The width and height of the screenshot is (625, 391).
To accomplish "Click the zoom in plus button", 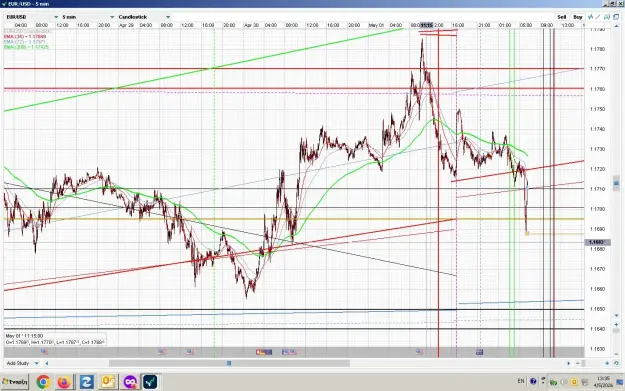I will [607, 363].
